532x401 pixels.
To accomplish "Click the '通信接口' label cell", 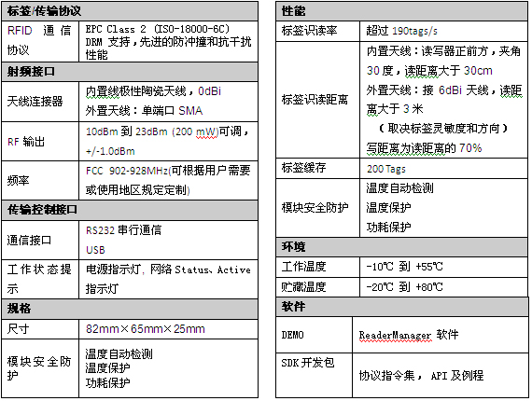I will 40,240.
